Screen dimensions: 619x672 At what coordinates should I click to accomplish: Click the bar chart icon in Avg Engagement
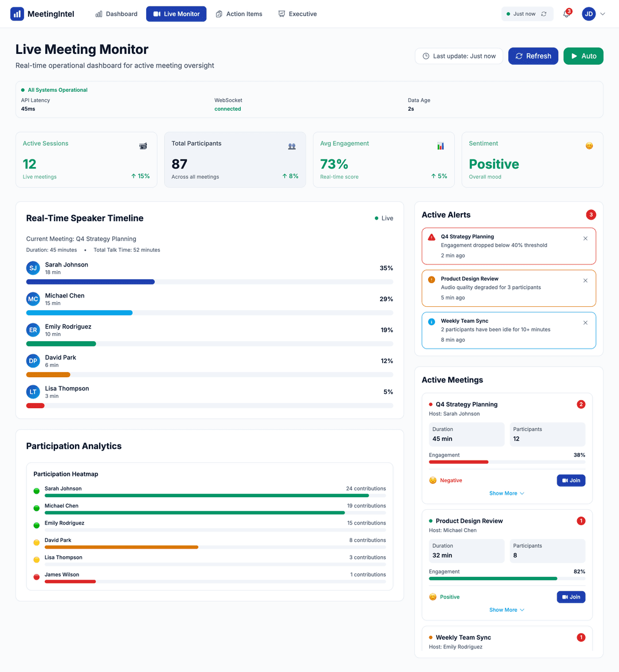point(440,146)
